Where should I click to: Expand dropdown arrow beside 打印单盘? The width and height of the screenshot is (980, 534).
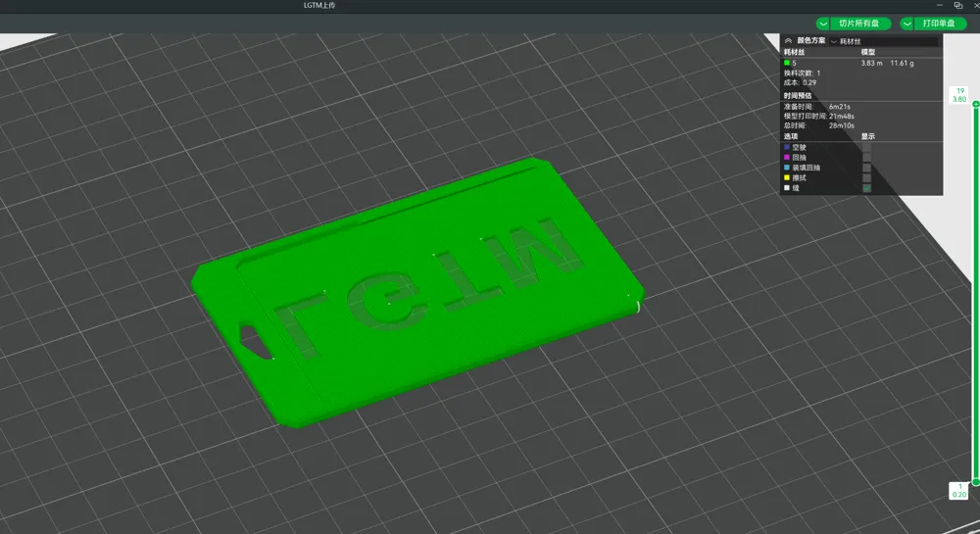pos(906,24)
